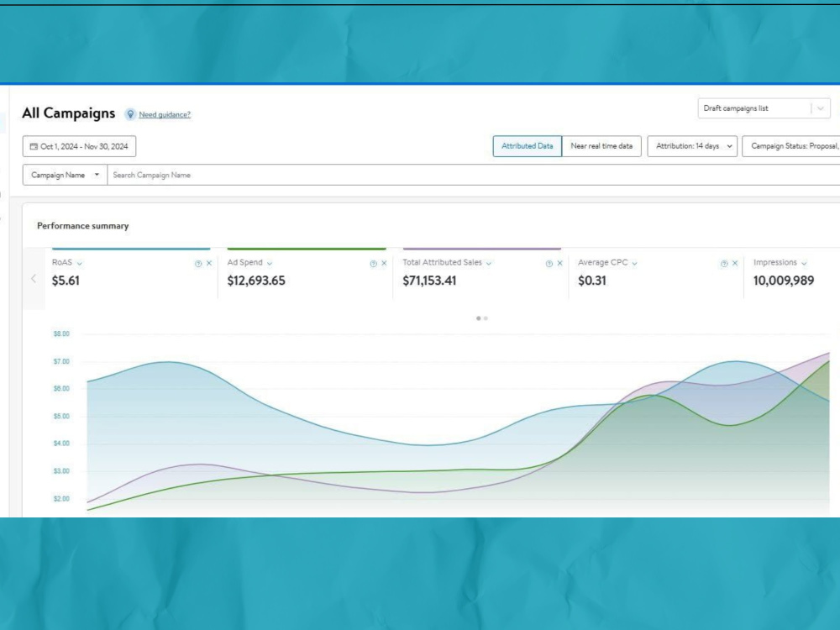Open Impressions metric selector dropdown

[x=804, y=264]
